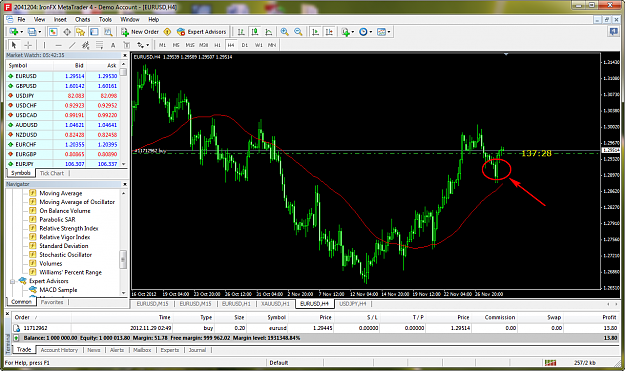The width and height of the screenshot is (625, 371).
Task: Select the text A tool
Action: [x=113, y=45]
